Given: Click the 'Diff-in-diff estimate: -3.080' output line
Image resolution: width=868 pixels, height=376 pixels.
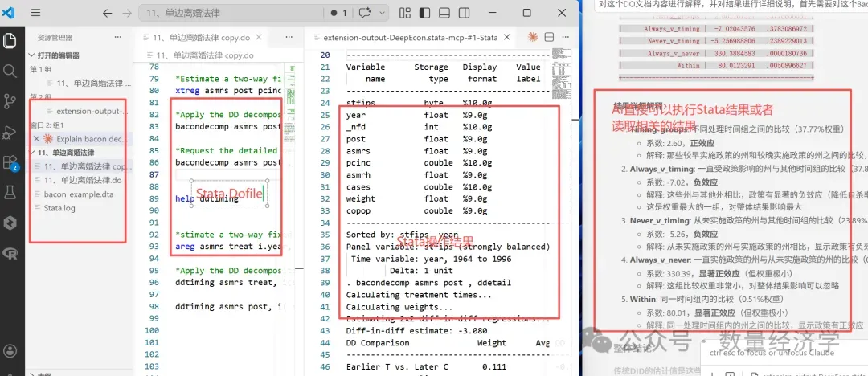Looking at the screenshot, I should coord(417,330).
